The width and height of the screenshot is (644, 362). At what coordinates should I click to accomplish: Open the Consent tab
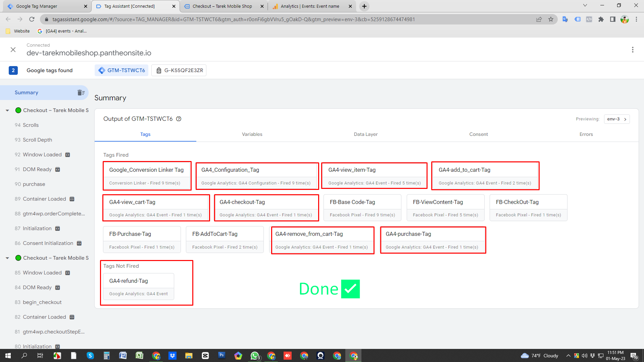[478, 134]
